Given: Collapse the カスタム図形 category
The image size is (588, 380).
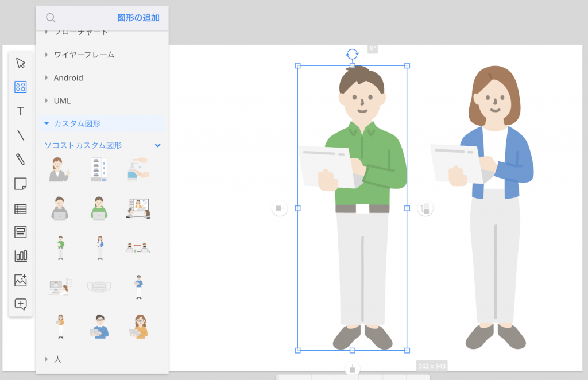Looking at the screenshot, I should point(77,123).
